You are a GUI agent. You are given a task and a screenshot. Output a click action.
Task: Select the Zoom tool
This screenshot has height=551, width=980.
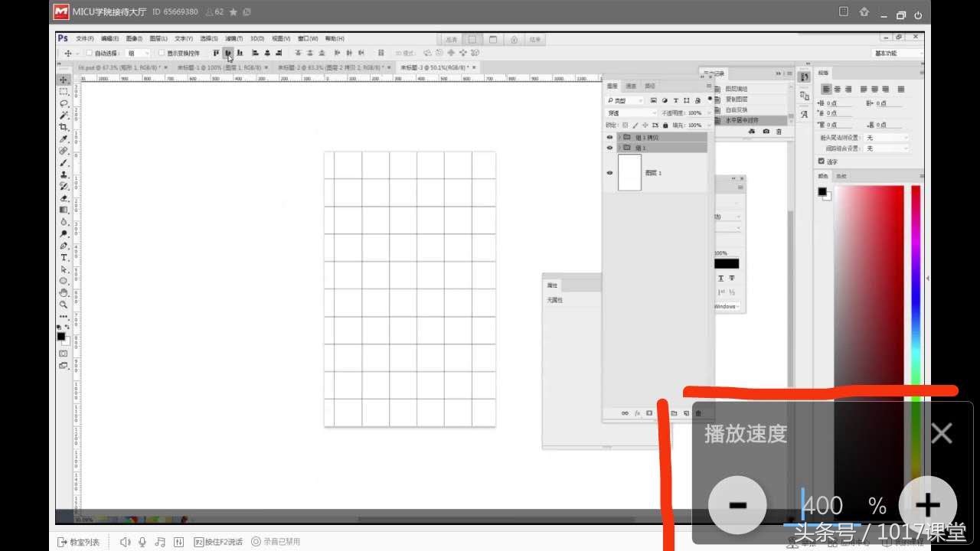point(64,305)
